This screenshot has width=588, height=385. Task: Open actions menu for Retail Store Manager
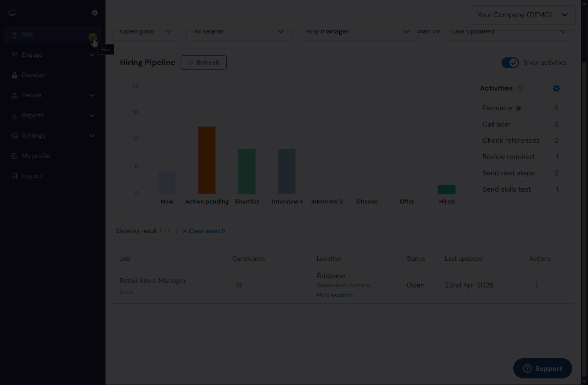click(x=536, y=285)
